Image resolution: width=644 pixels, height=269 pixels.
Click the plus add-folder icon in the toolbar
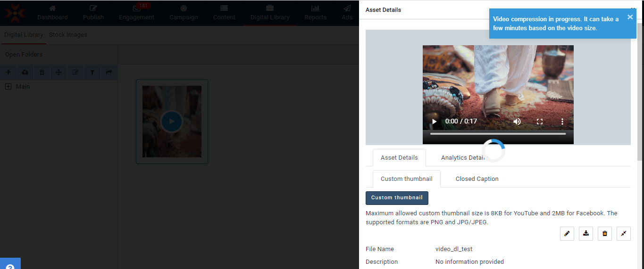[8, 72]
